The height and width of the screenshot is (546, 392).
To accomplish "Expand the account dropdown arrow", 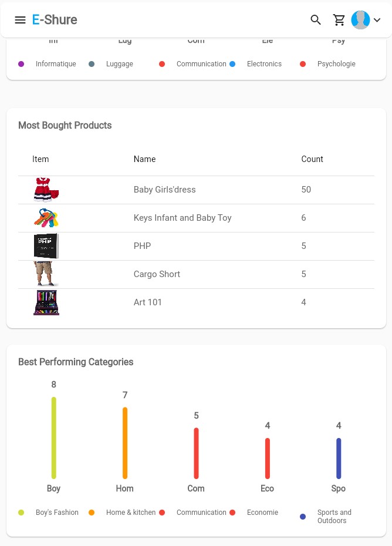I will click(x=377, y=20).
